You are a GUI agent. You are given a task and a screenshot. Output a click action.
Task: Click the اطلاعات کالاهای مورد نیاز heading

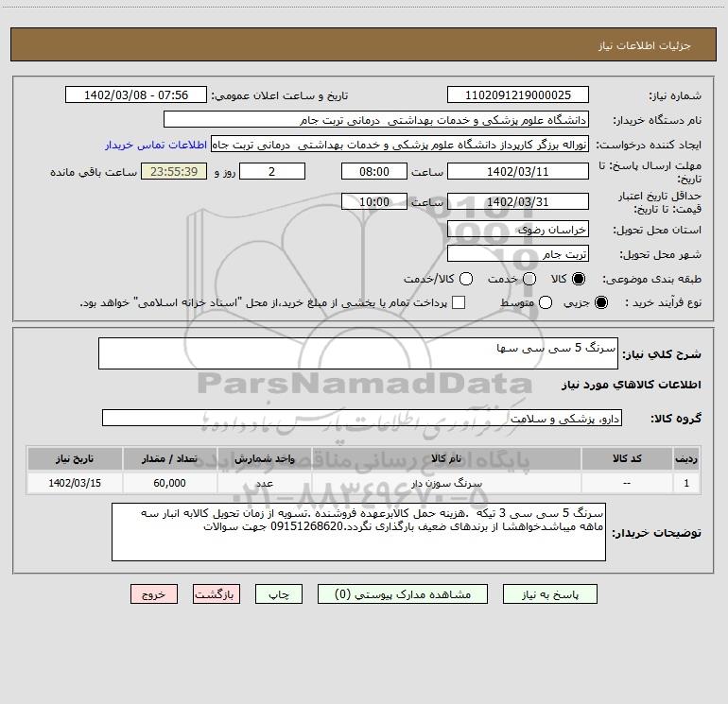(631, 385)
